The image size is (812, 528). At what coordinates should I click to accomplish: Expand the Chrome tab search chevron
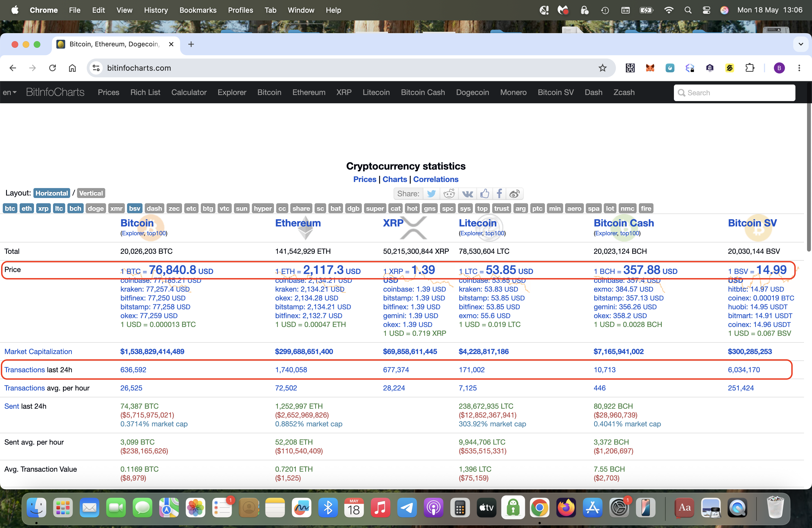tap(800, 44)
